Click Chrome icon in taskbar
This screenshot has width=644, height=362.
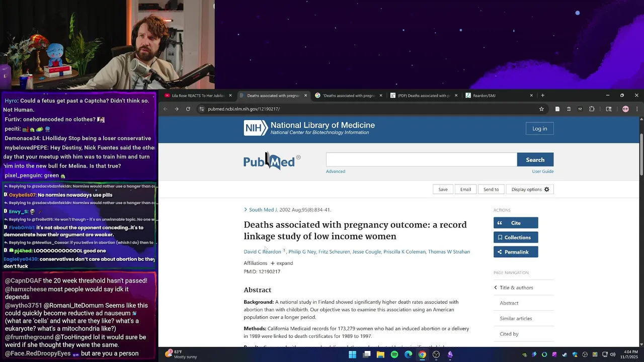(x=422, y=354)
